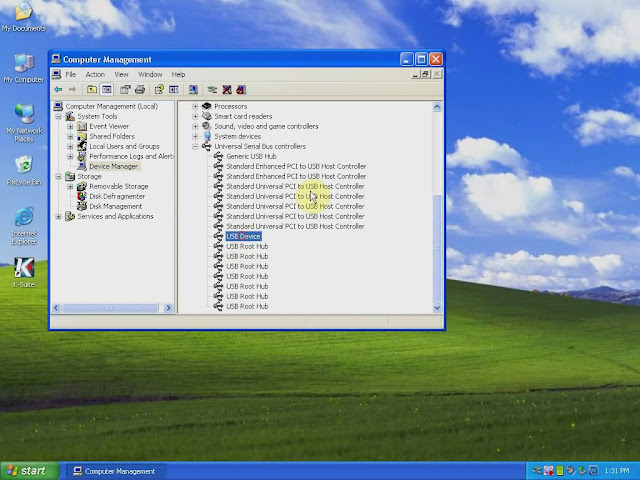Expand the Processors device category
The image size is (640, 480).
pos(195,106)
